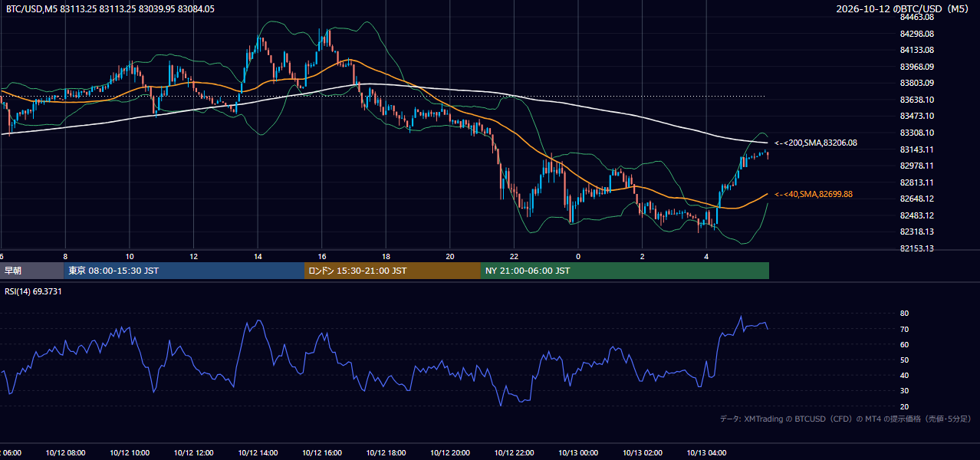Click the 84133.08 price axis value
The image size is (980, 460).
point(916,50)
